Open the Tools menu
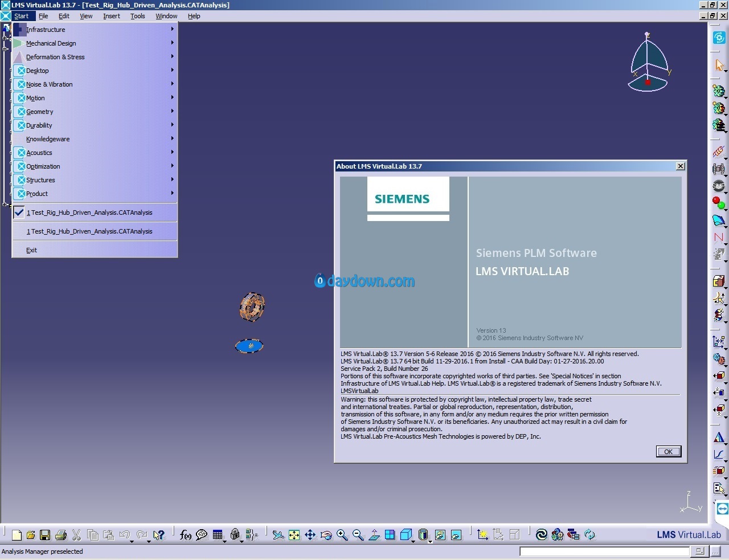 [x=138, y=16]
